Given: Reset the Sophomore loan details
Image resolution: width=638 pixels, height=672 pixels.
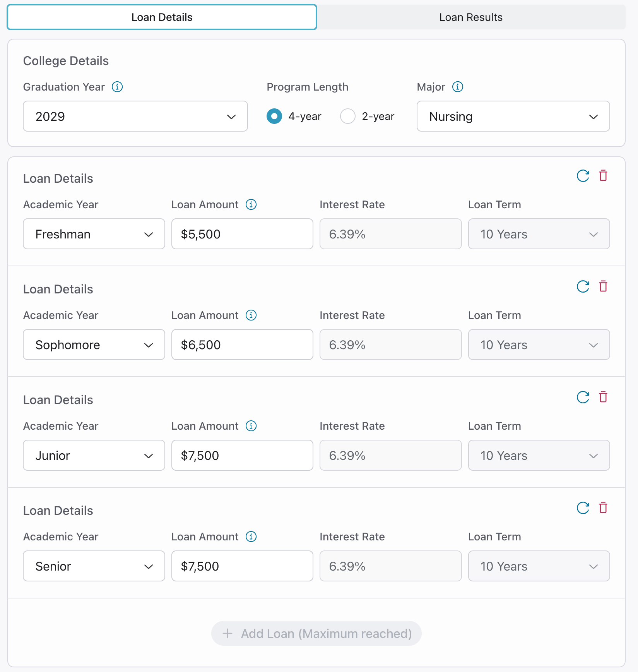Looking at the screenshot, I should (583, 286).
